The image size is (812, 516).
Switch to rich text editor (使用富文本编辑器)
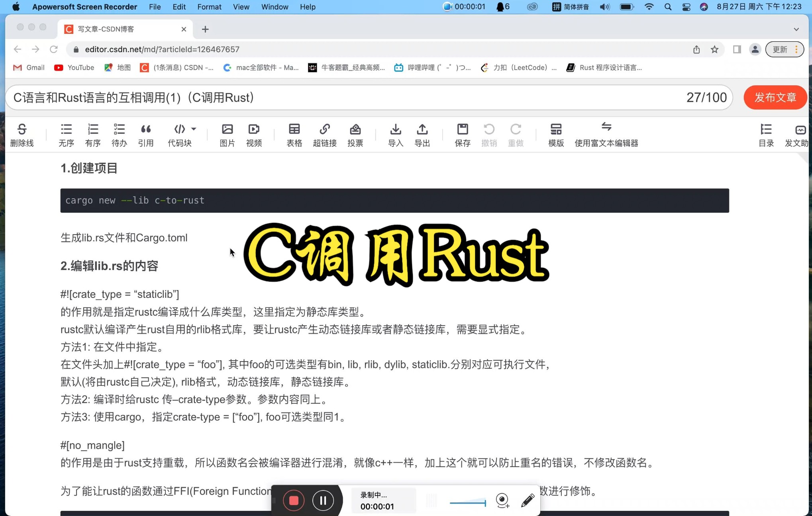606,135
